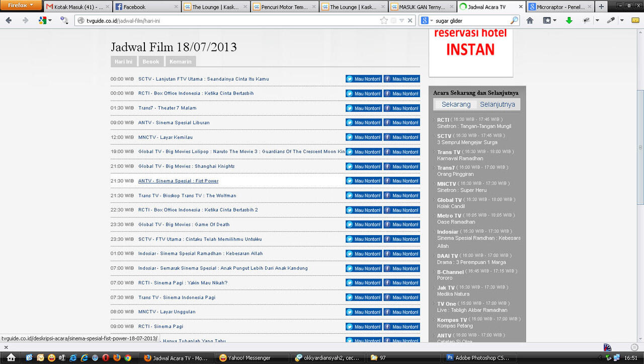Viewport: 644px width, 364px height.
Task: Open 'Global TV - Big Movies : Game Of Death'
Action: point(184,225)
